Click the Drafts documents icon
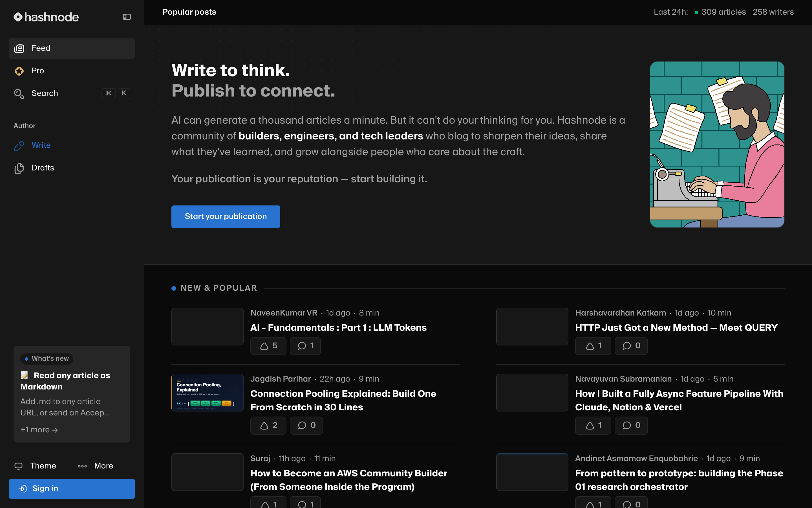The image size is (812, 508). point(19,168)
